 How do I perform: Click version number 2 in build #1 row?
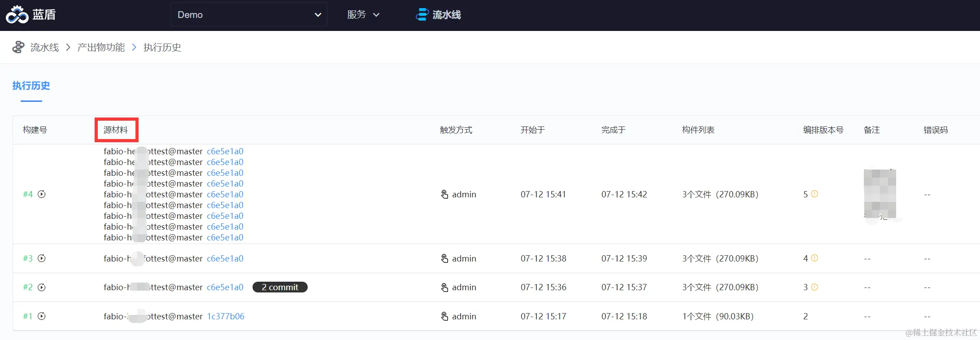[x=806, y=316]
